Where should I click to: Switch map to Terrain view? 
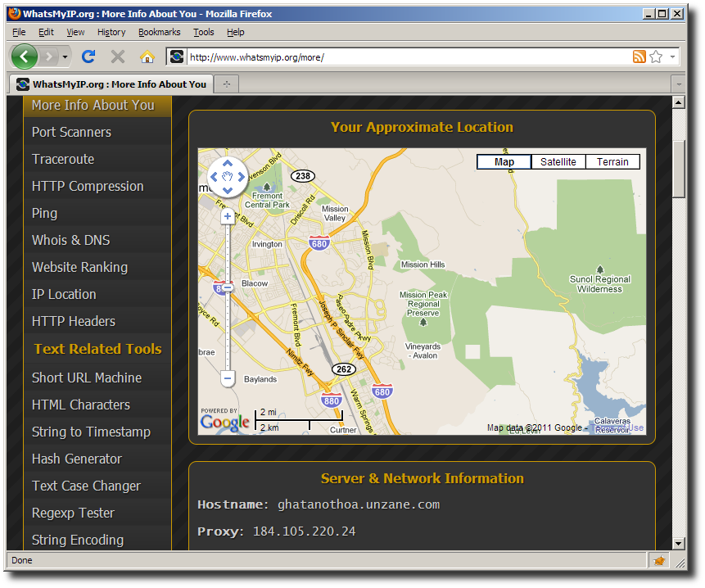(x=612, y=161)
